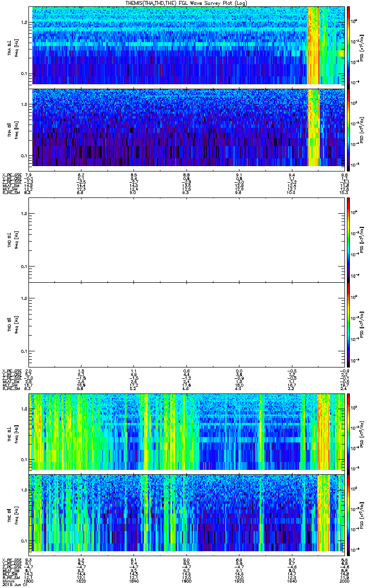
Task: Click the THE B-parallel spectrogram panel
Action: tap(188, 513)
